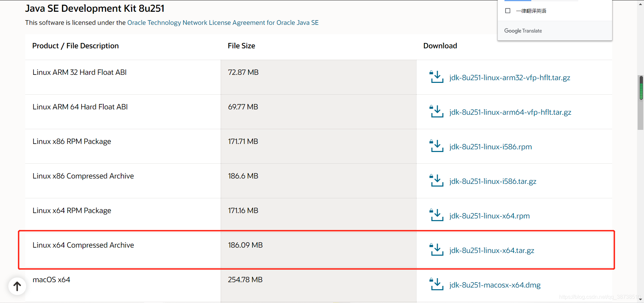Select 'Linux x86 RPM Package' text

point(72,142)
